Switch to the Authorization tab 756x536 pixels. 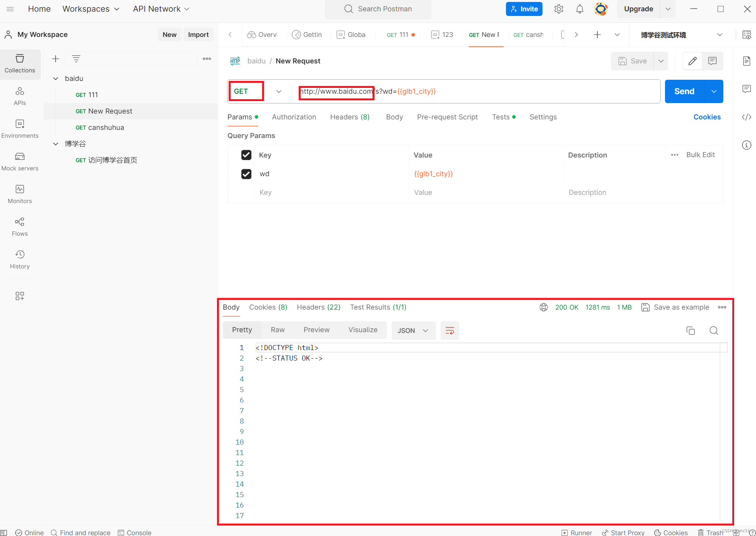point(294,117)
